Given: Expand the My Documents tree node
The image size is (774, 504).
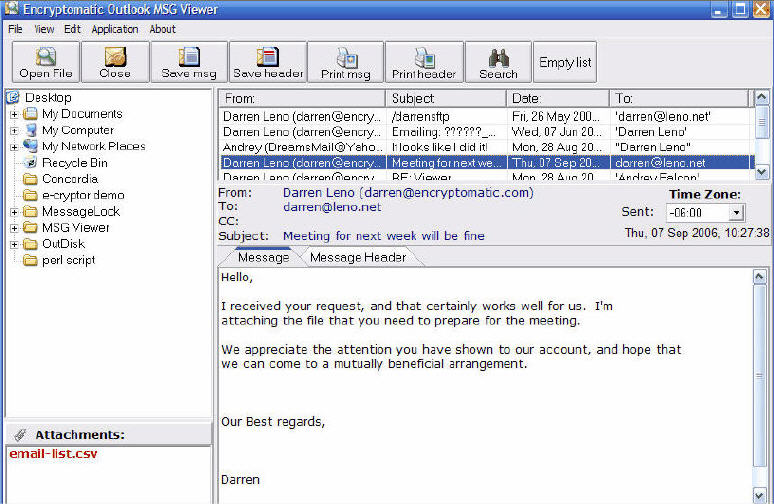Looking at the screenshot, I should [14, 115].
